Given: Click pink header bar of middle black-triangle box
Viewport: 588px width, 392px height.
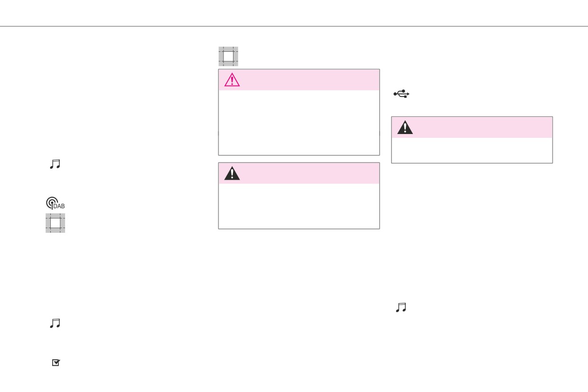Looking at the screenshot, I should click(x=299, y=173).
